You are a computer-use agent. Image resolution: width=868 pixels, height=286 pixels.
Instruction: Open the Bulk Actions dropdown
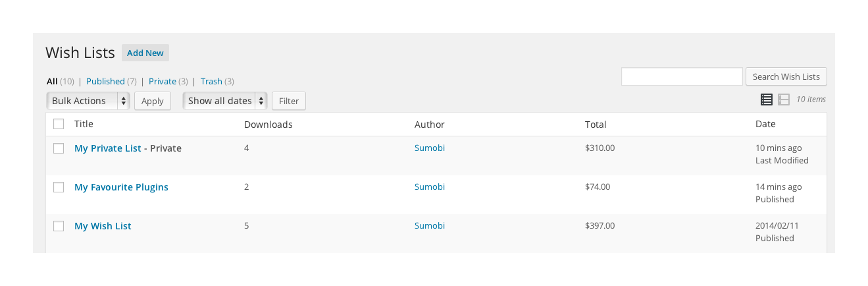(x=88, y=101)
